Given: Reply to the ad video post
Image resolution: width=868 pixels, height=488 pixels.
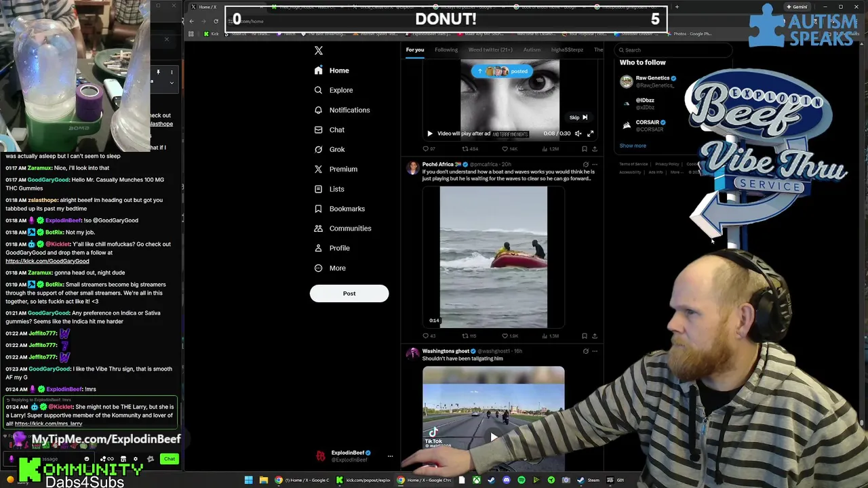Looking at the screenshot, I should [x=429, y=148].
